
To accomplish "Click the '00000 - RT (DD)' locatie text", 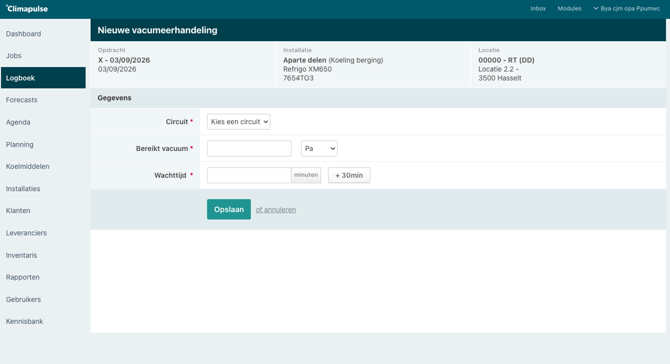I will coord(506,60).
